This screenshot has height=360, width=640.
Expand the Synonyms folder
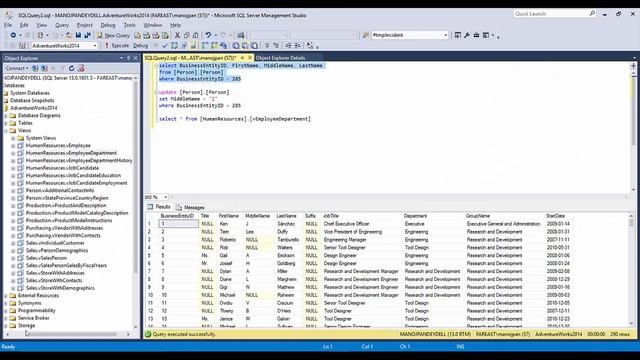[x=6, y=303]
